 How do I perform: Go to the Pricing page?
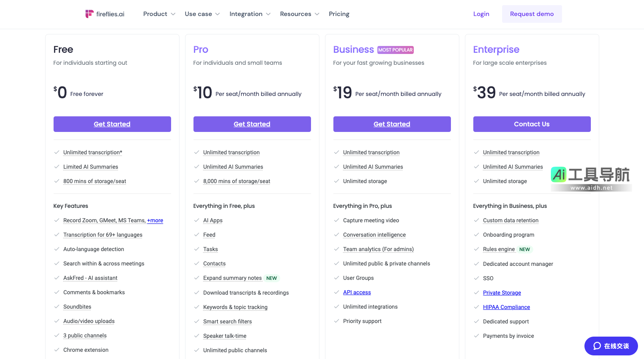tap(339, 14)
